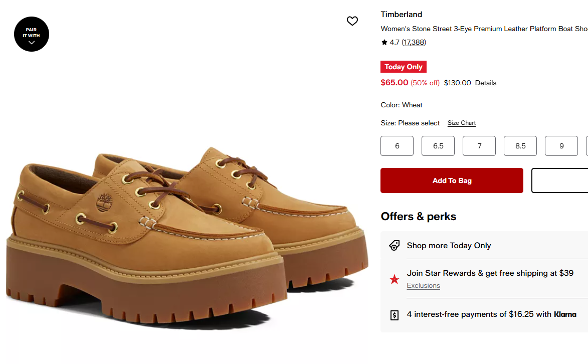Open the Timberland shoe product image
This screenshot has width=588, height=364.
tap(187, 237)
